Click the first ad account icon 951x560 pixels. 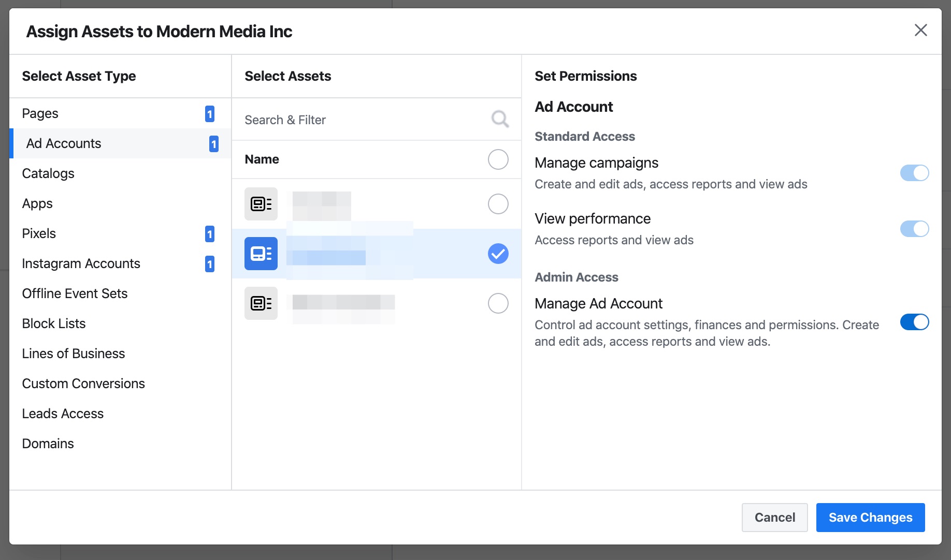point(261,204)
